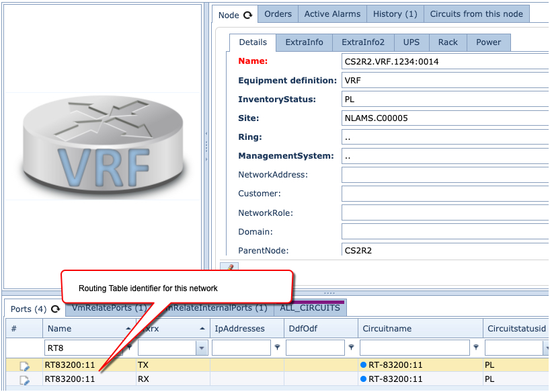Open the document icon on the RX port row

pos(25,379)
